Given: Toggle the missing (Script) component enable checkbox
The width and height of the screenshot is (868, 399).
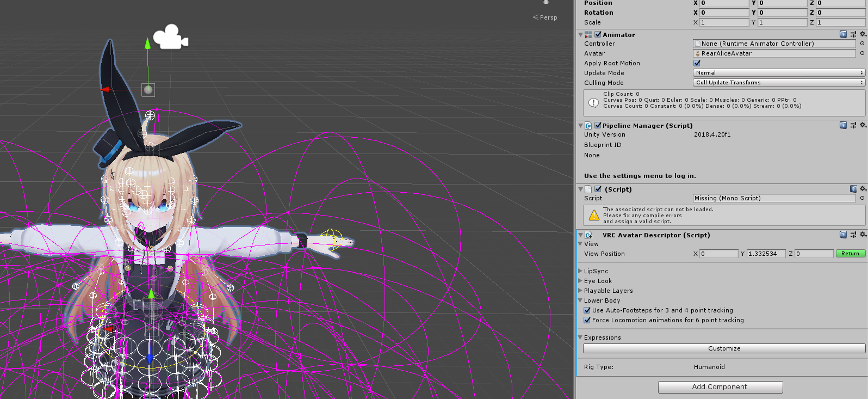Looking at the screenshot, I should [598, 189].
